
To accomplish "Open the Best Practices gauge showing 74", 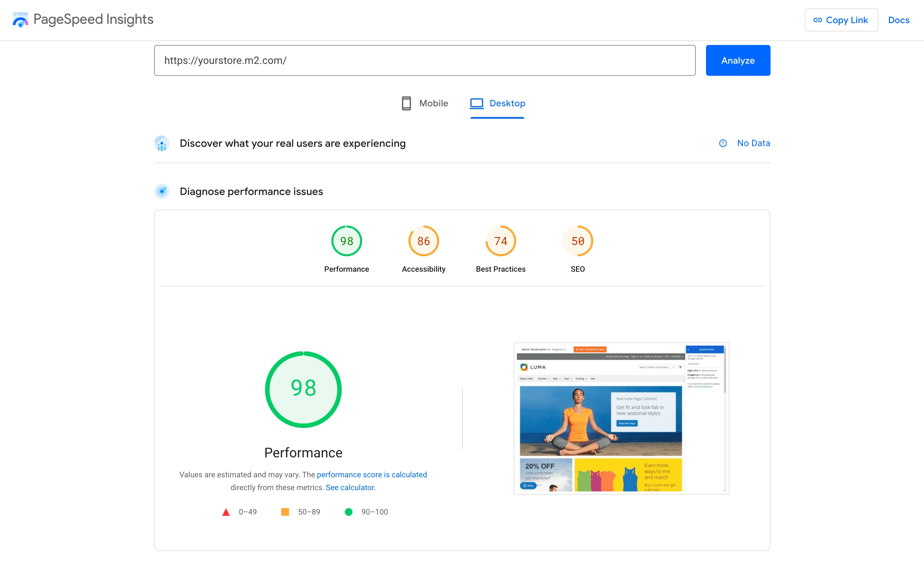I will point(501,241).
